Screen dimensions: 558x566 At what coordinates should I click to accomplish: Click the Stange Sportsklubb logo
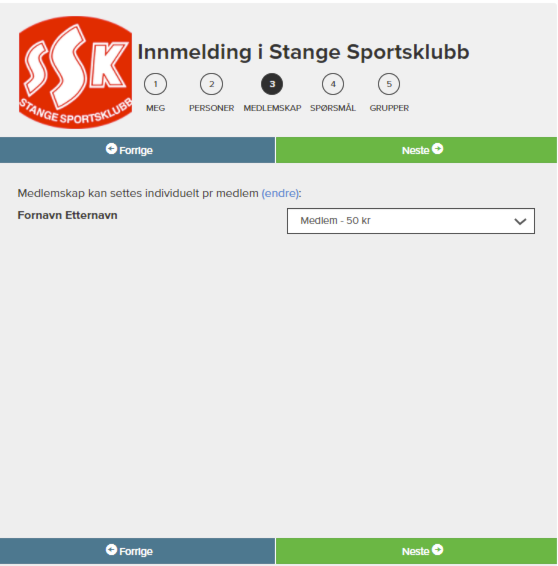(x=75, y=72)
